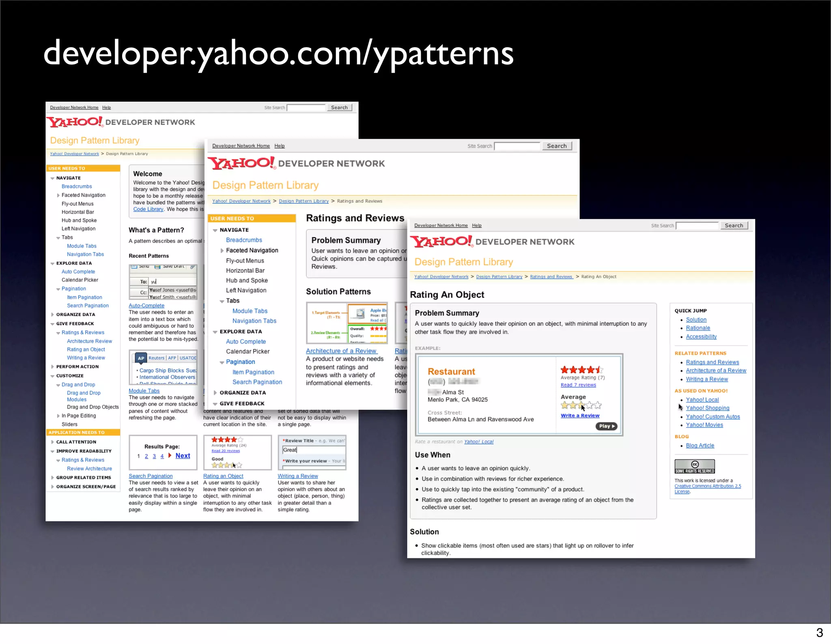Click Yahoo! logo in middle Ratings and Reviews window

point(242,163)
